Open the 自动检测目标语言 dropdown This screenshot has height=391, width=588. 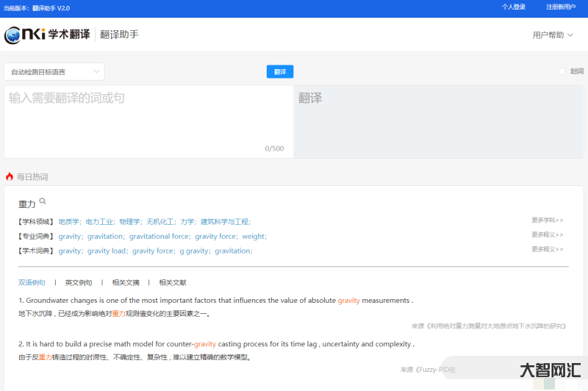coord(54,71)
